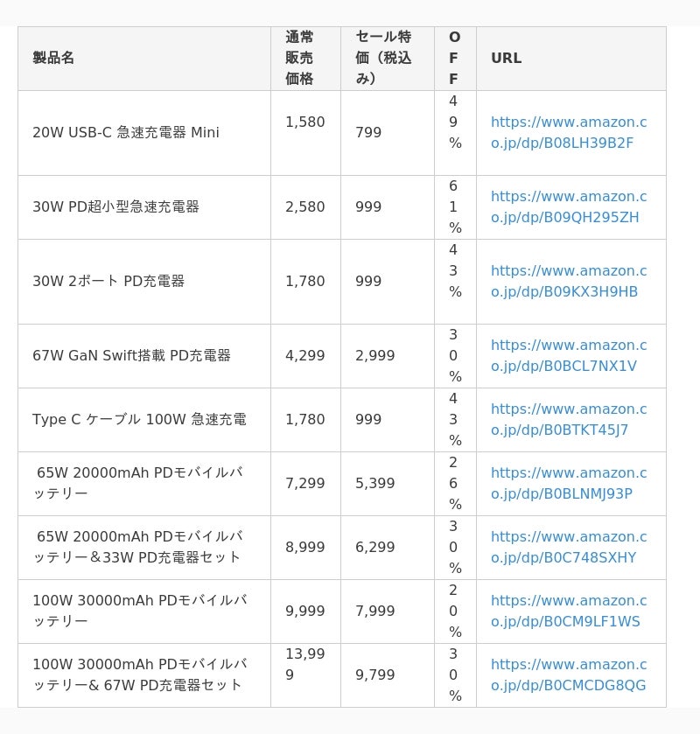The image size is (700, 734).
Task: Open the Amazon link ending B09QH295ZH
Action: pos(569,207)
